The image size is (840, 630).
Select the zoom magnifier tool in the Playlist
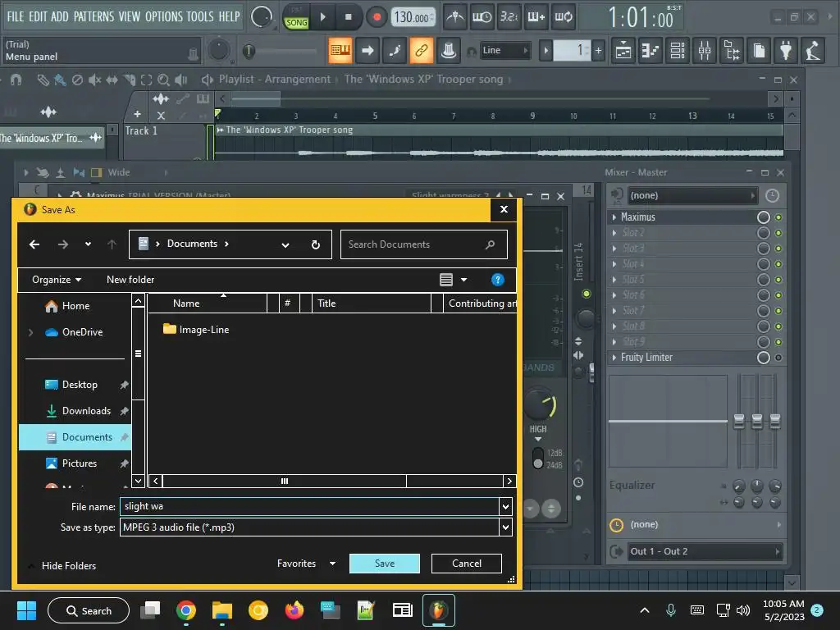(163, 80)
